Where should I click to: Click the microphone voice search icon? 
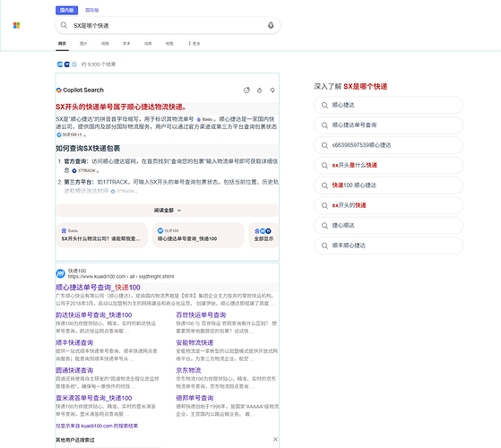(271, 25)
